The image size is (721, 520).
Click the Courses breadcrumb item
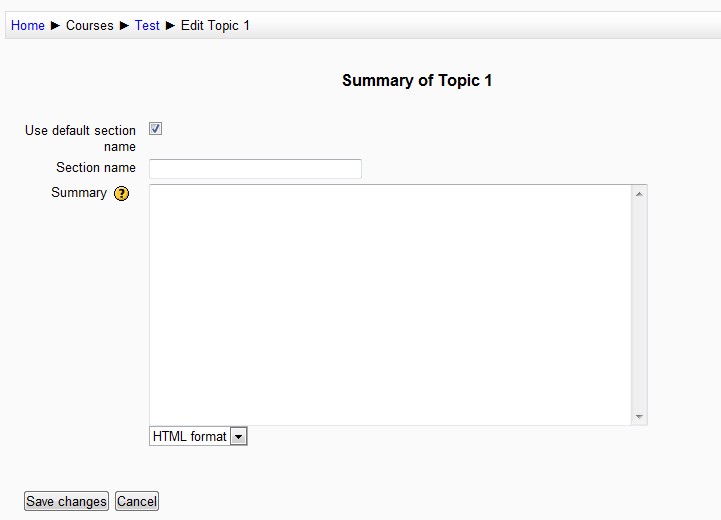click(90, 25)
